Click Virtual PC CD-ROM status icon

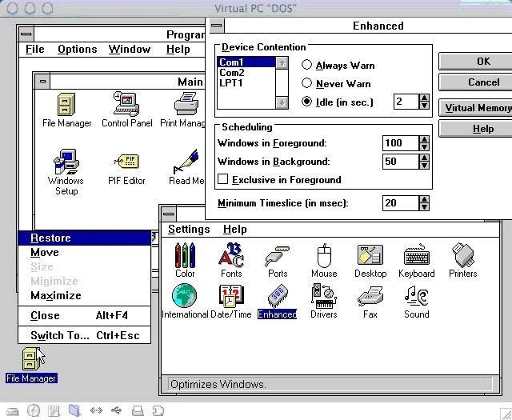[34, 411]
